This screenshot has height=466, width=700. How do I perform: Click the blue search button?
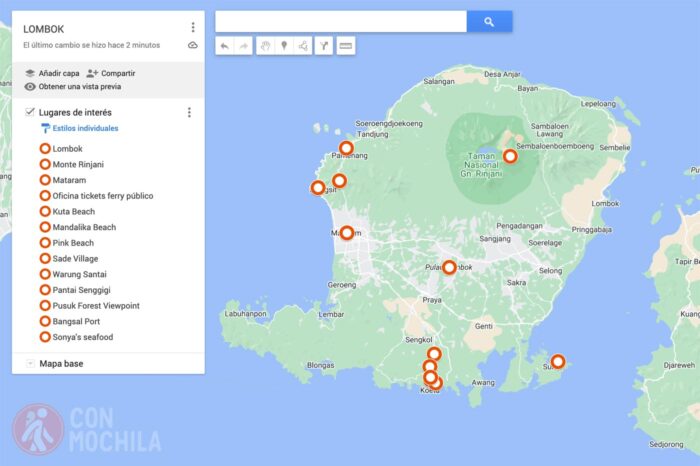(489, 21)
